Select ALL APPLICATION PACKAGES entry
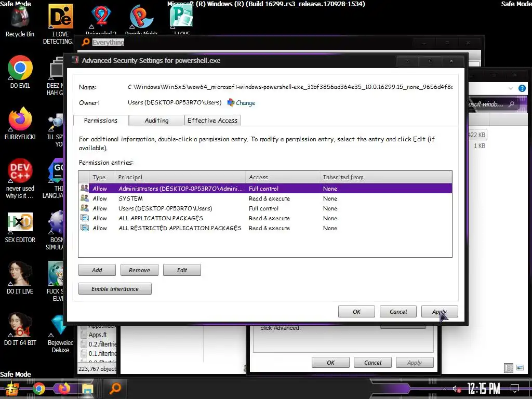The height and width of the screenshot is (399, 532). 265,218
